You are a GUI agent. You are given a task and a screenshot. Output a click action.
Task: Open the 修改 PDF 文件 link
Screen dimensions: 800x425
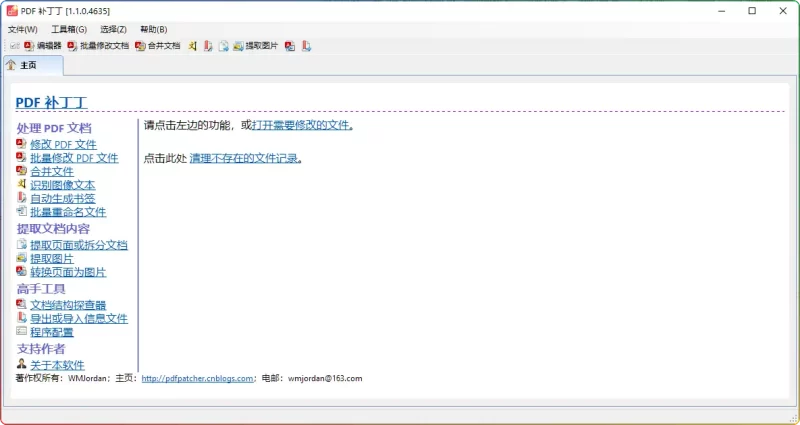[63, 144]
